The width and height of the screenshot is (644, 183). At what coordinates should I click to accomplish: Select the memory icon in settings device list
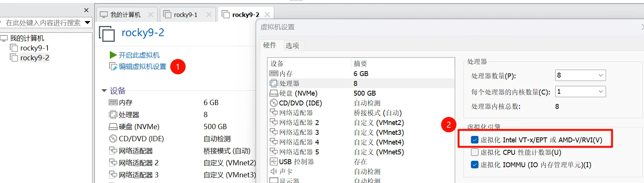(x=273, y=74)
